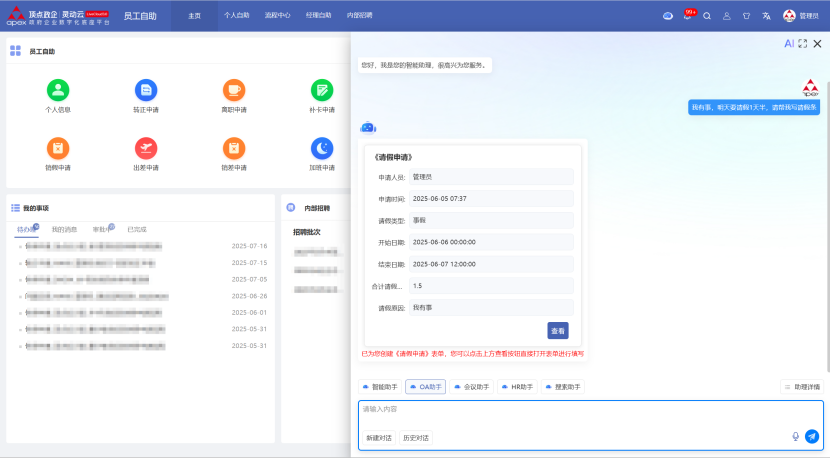Switch to the HR助手 assistant
830x458 pixels.
click(517, 386)
